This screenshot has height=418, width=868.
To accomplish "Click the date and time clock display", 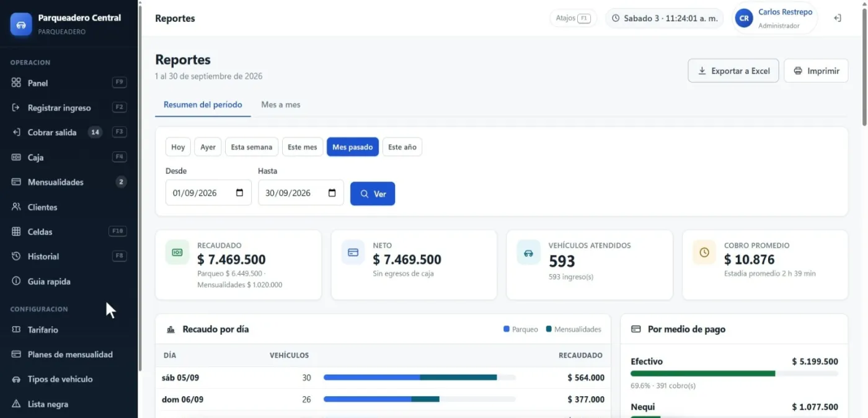I will pos(665,18).
